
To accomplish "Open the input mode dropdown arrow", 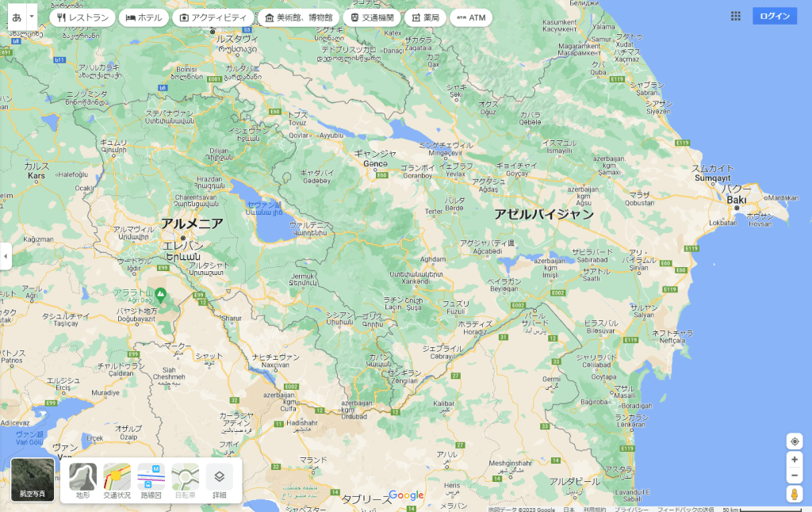I will 31,16.
